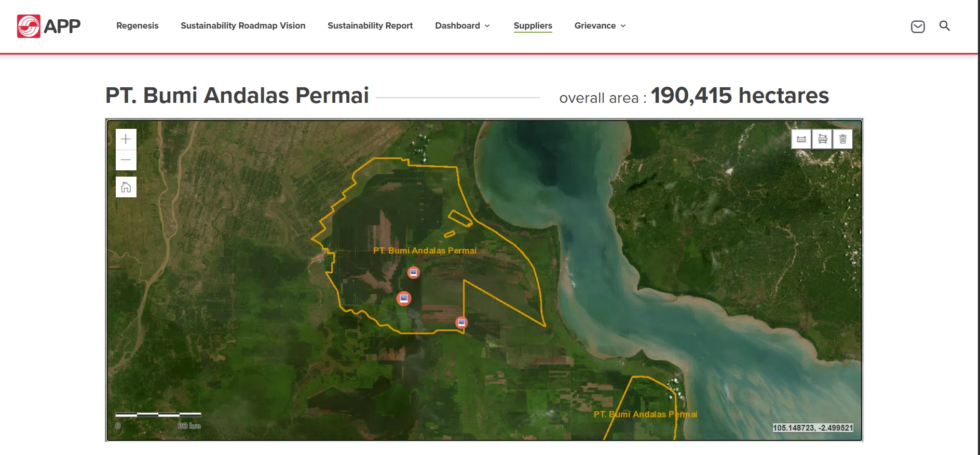Expand the Grievance dropdown menu
This screenshot has width=980, height=455.
point(600,26)
